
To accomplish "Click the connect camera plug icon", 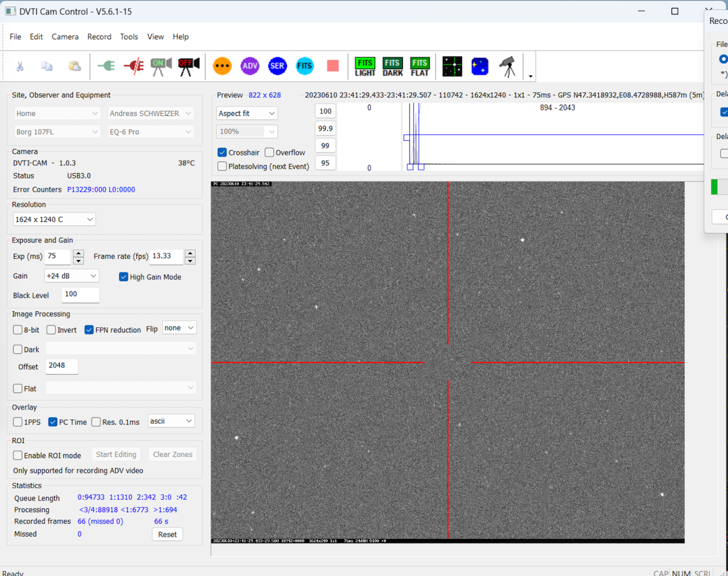I will (105, 66).
